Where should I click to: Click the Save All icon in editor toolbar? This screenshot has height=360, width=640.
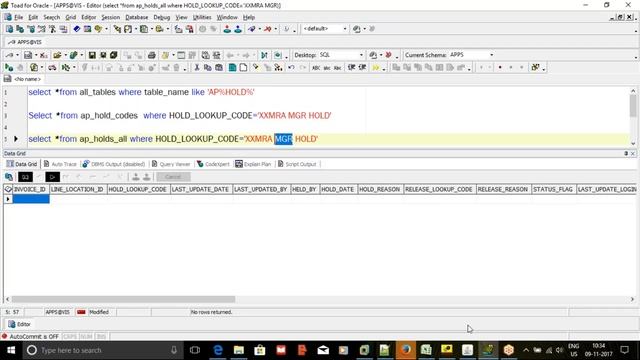113,55
